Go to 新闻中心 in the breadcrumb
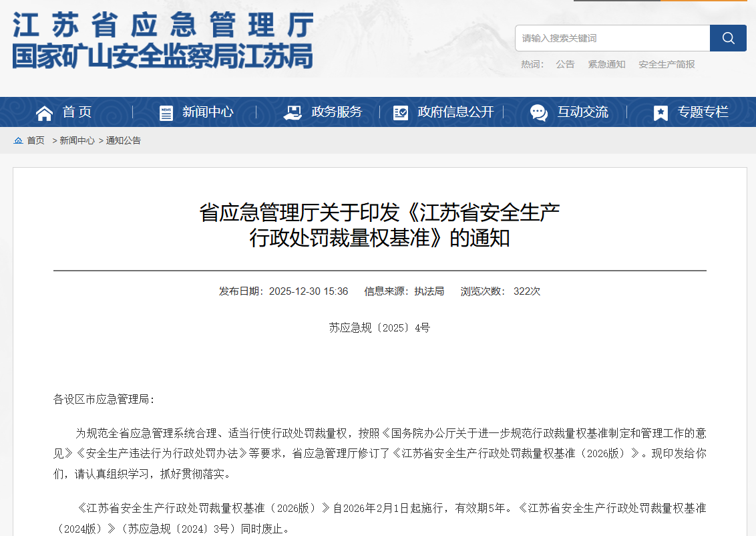 click(77, 141)
